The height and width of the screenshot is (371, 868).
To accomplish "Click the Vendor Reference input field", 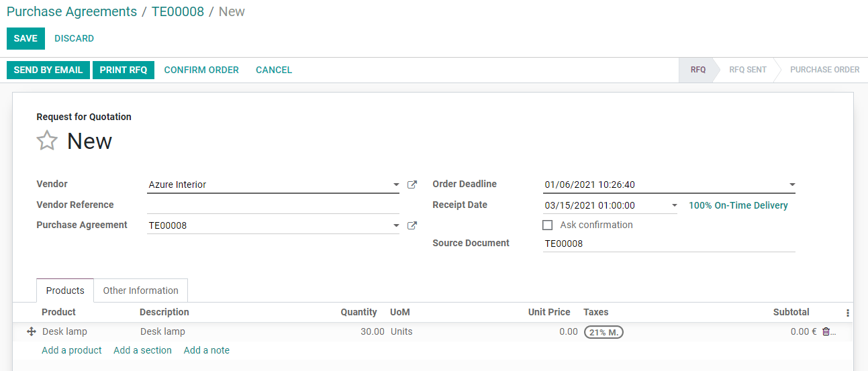I will coord(273,205).
